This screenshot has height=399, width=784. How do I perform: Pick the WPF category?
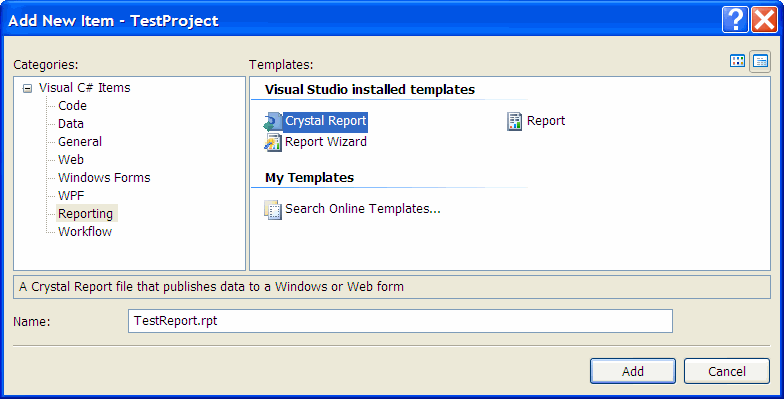[x=71, y=196]
